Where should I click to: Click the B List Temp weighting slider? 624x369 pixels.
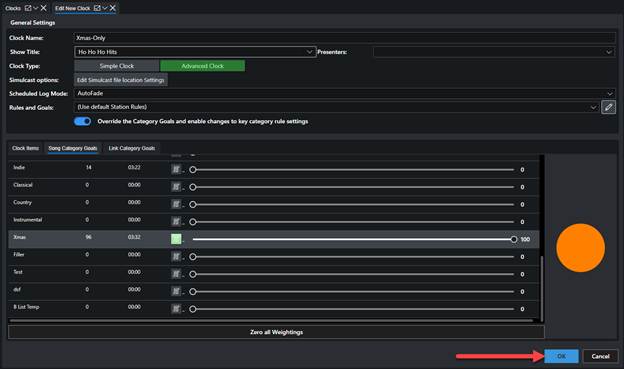coord(353,309)
